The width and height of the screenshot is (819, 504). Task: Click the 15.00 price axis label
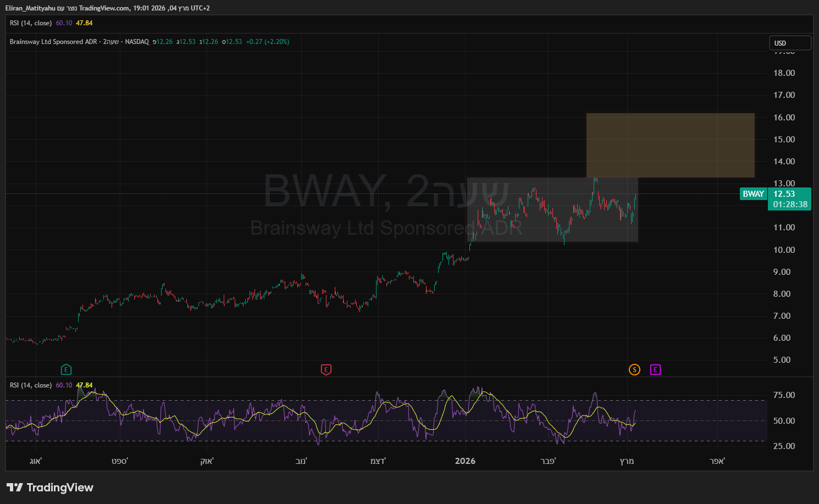784,139
